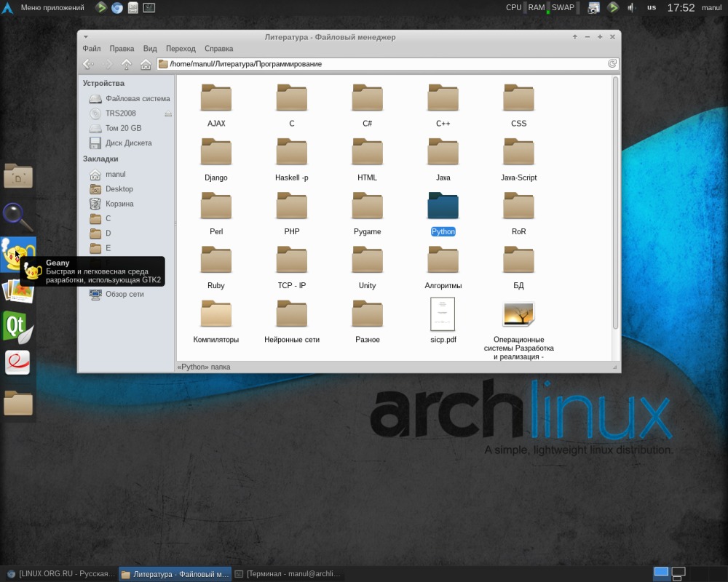Open bookmark D in sidebar

100,234
